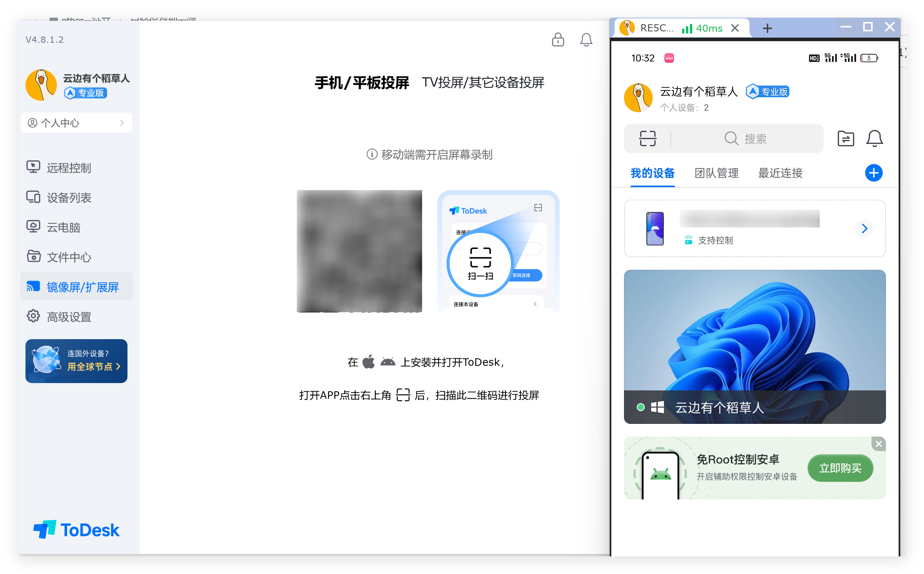Expand the 支持控制 phone device arrow
Viewport: 924px width, 574px height.
[864, 229]
